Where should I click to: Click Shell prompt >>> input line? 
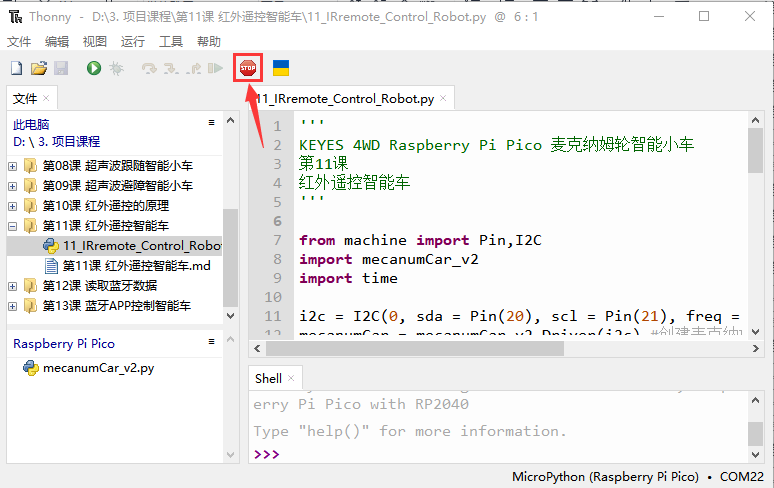(x=267, y=454)
